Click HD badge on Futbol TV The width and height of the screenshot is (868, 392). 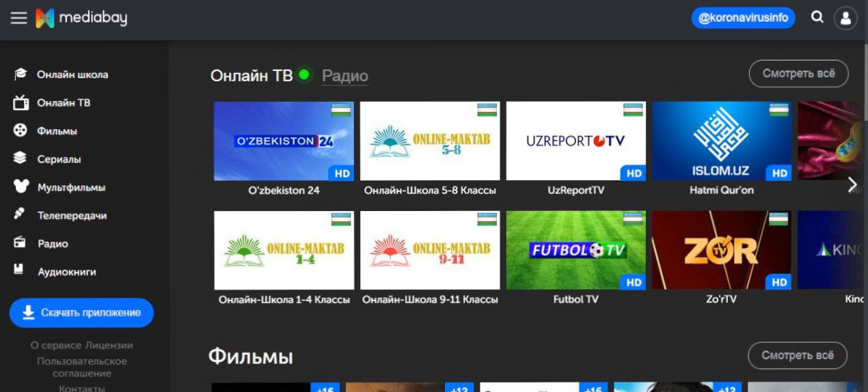(634, 282)
